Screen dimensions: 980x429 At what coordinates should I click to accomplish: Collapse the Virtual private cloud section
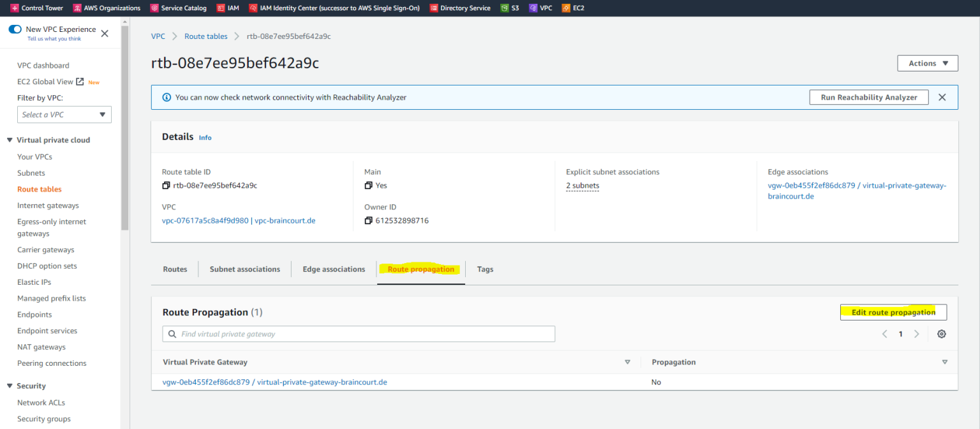coord(9,139)
